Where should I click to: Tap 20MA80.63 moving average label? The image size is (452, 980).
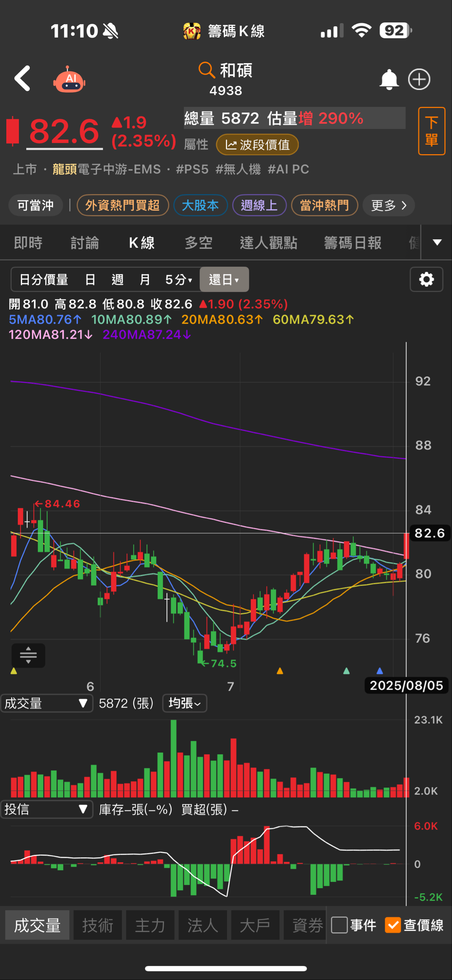222,319
